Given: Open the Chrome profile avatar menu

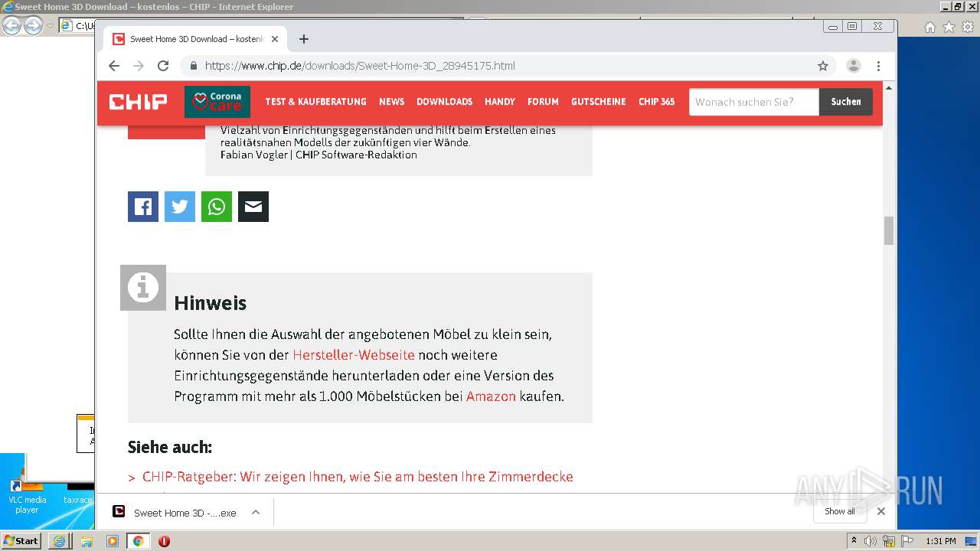Looking at the screenshot, I should [x=854, y=66].
